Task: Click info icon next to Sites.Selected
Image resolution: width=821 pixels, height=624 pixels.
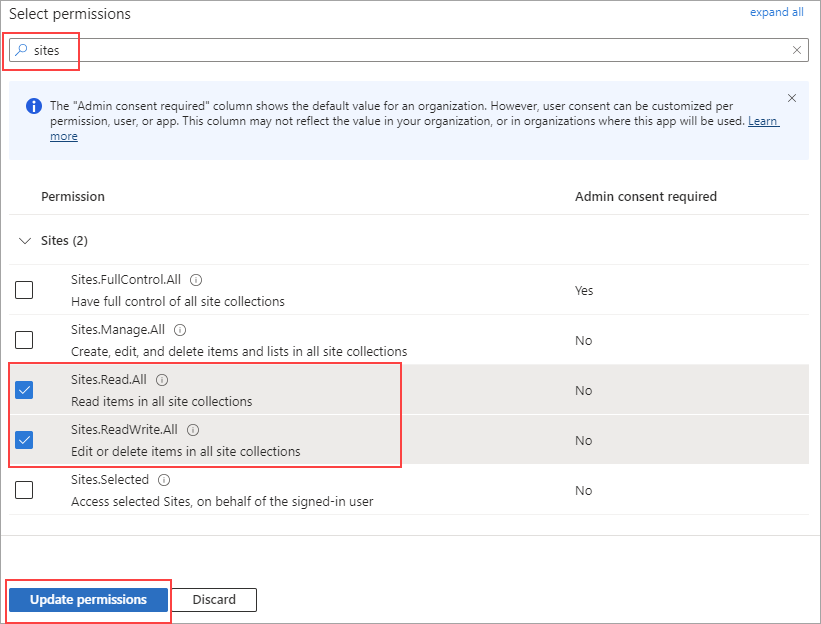Action: [164, 480]
